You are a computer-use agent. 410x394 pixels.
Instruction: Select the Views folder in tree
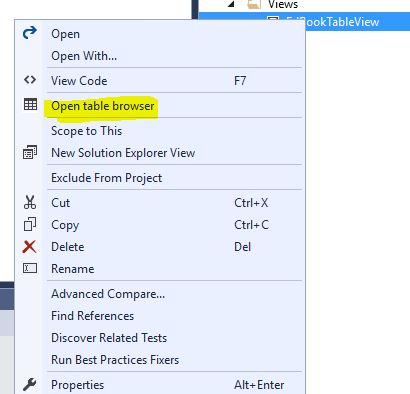[x=283, y=4]
